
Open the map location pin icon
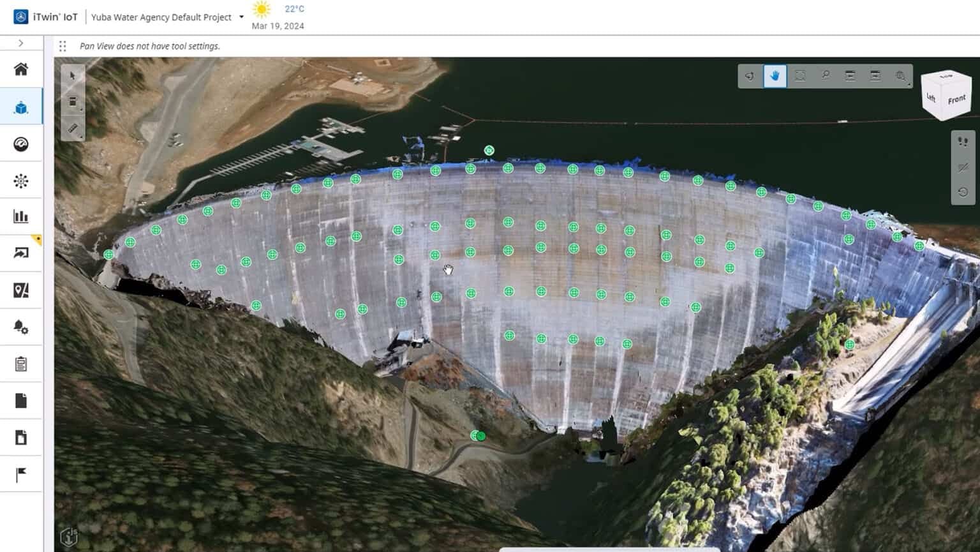point(21,290)
